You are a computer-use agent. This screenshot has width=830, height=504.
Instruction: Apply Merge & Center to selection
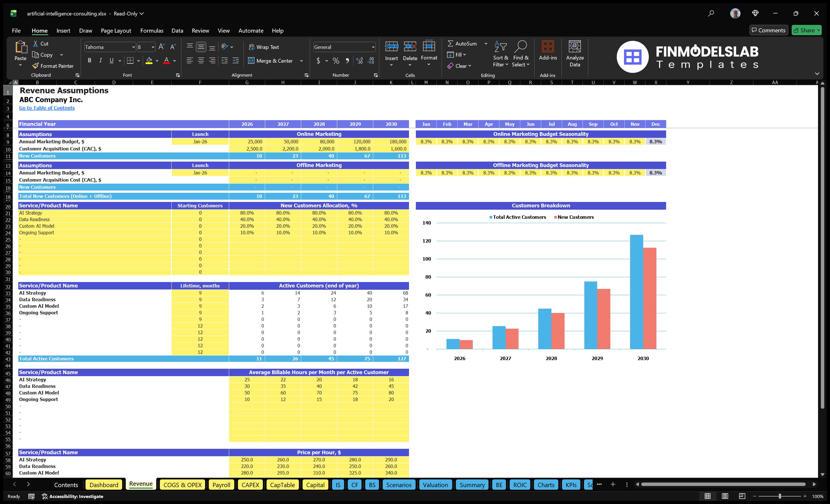(271, 61)
